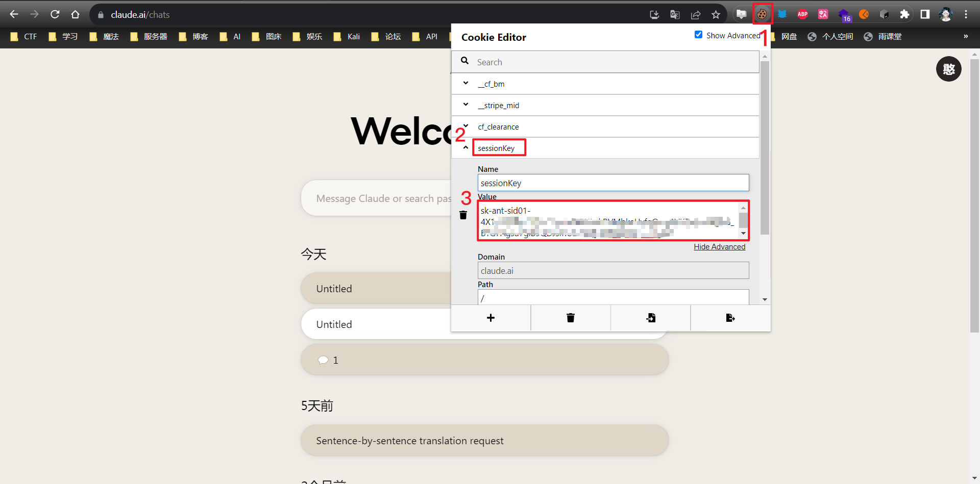
Task: Click the Hide Advanced link
Action: click(x=719, y=247)
